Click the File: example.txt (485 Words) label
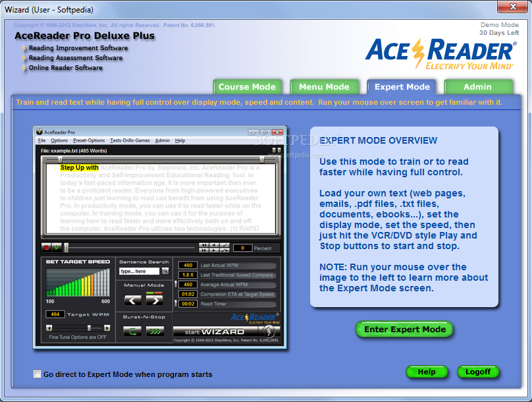The image size is (532, 402). [74, 151]
